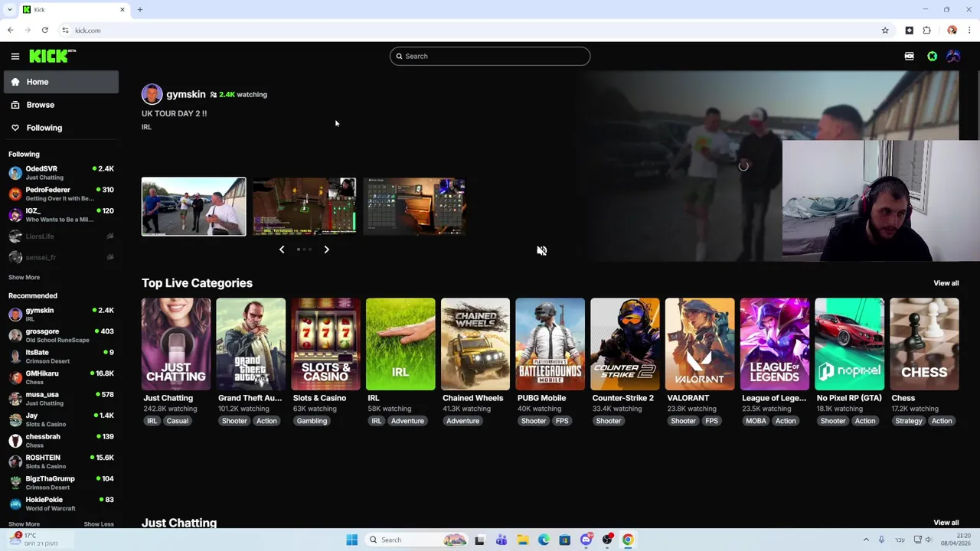Select Home in the sidebar
The height and width of the screenshot is (551, 980).
tap(61, 82)
